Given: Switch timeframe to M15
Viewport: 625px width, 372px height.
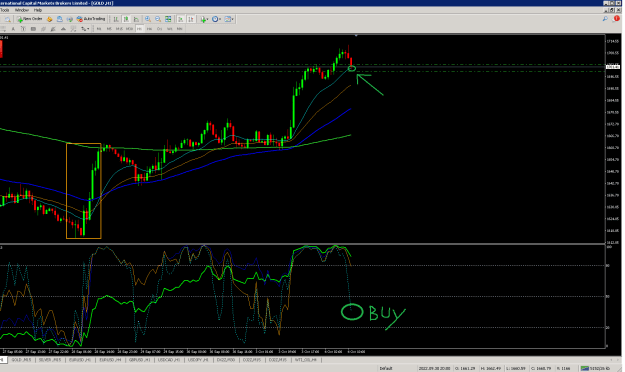Looking at the screenshot, I should (x=119, y=29).
